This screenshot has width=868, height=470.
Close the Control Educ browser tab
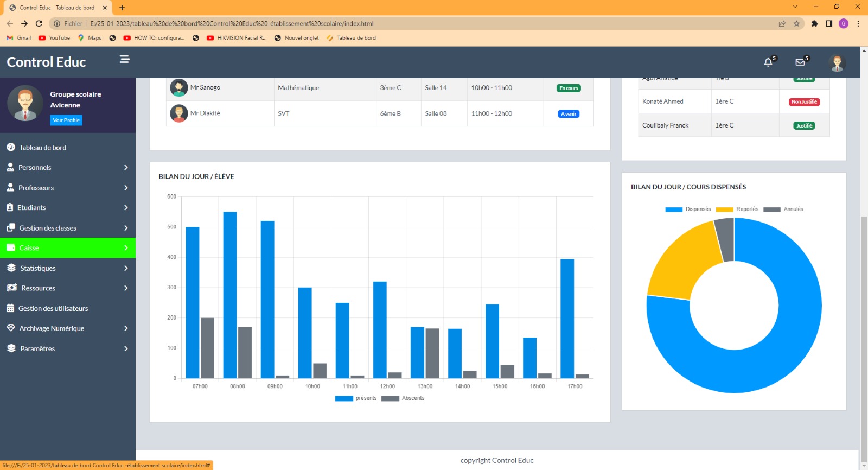tap(105, 8)
